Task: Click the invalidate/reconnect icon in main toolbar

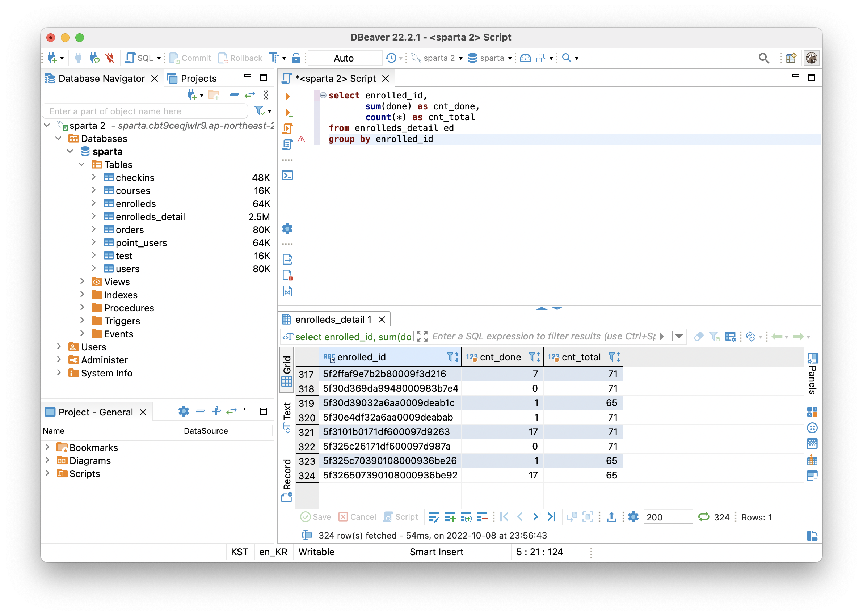Action: (94, 58)
